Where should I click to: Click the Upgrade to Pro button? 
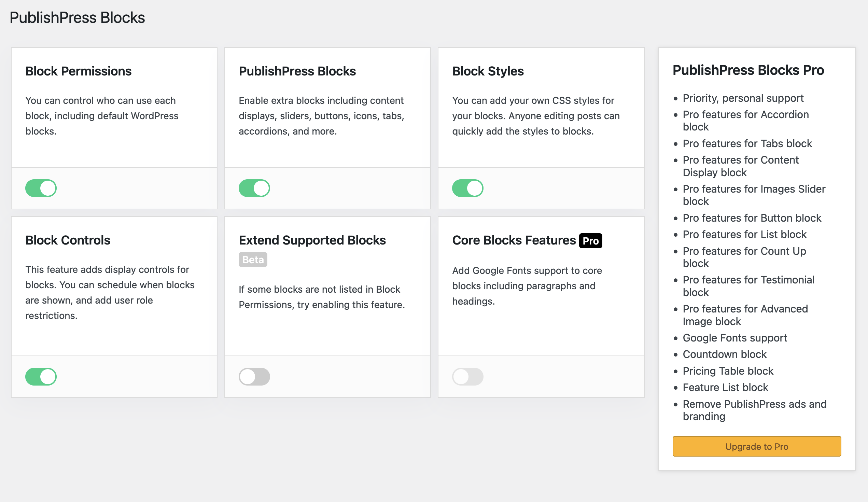756,446
